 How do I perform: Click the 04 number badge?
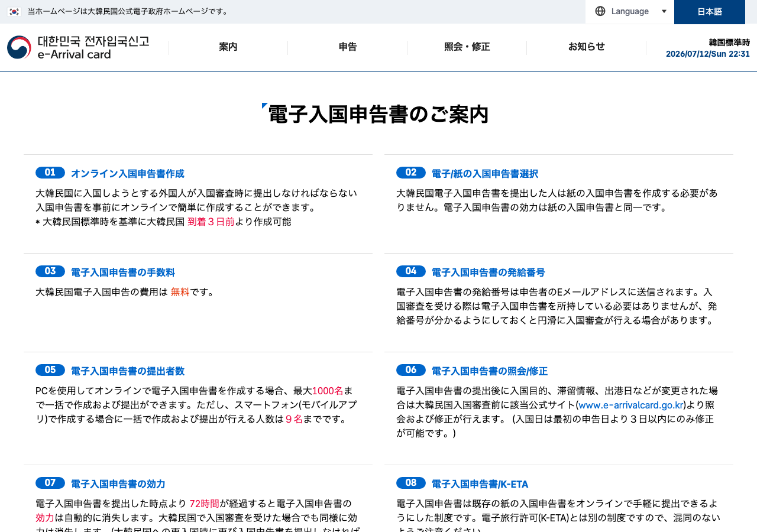pyautogui.click(x=411, y=271)
